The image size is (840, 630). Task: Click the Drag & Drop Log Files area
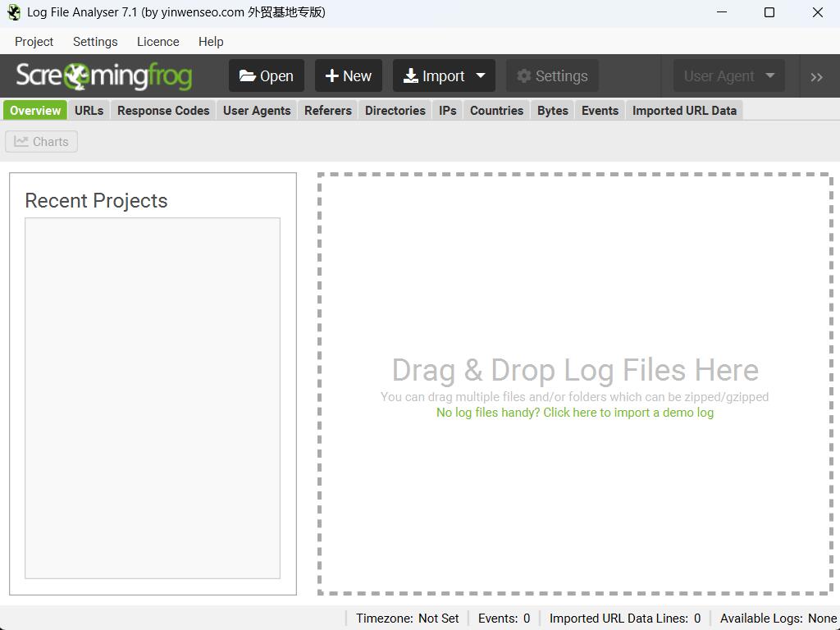click(x=575, y=384)
